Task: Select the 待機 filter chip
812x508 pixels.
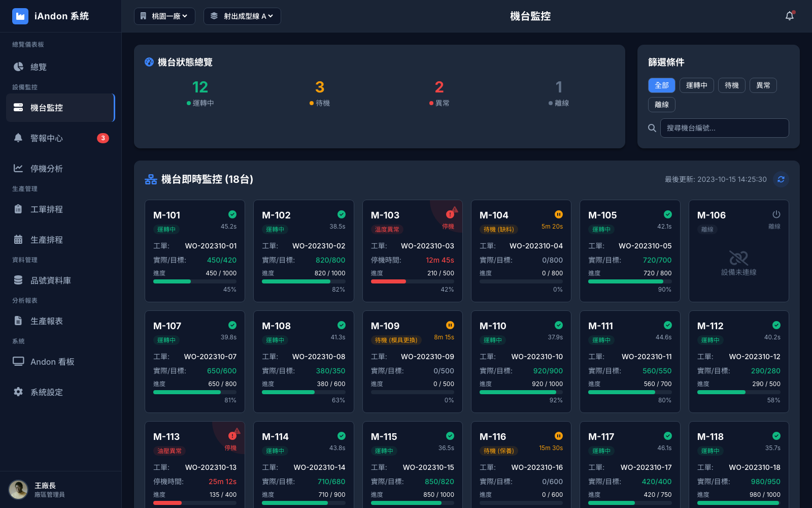Action: (732, 85)
